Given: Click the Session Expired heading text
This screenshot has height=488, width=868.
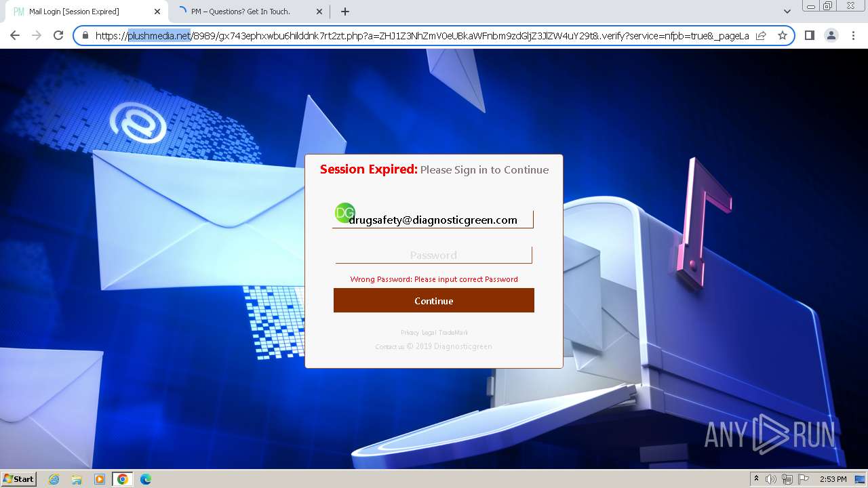Looking at the screenshot, I should pyautogui.click(x=369, y=169).
